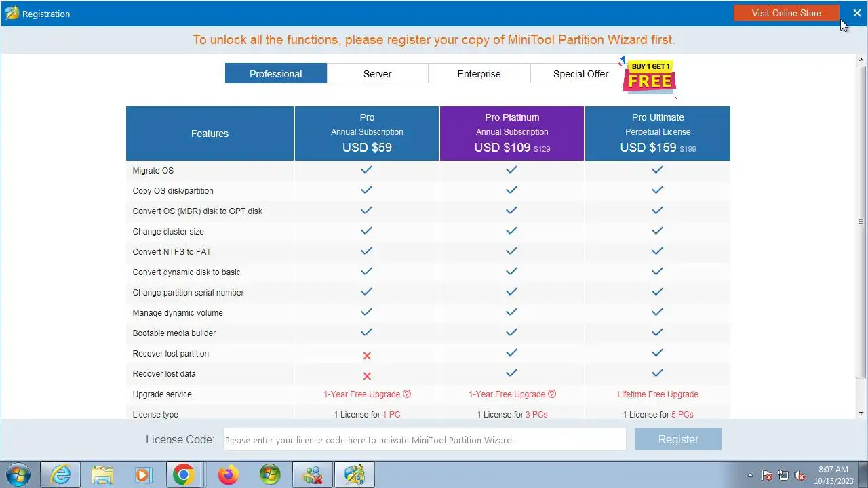Open the Visit Online Store button
Image resolution: width=868 pixels, height=488 pixels.
coord(786,13)
